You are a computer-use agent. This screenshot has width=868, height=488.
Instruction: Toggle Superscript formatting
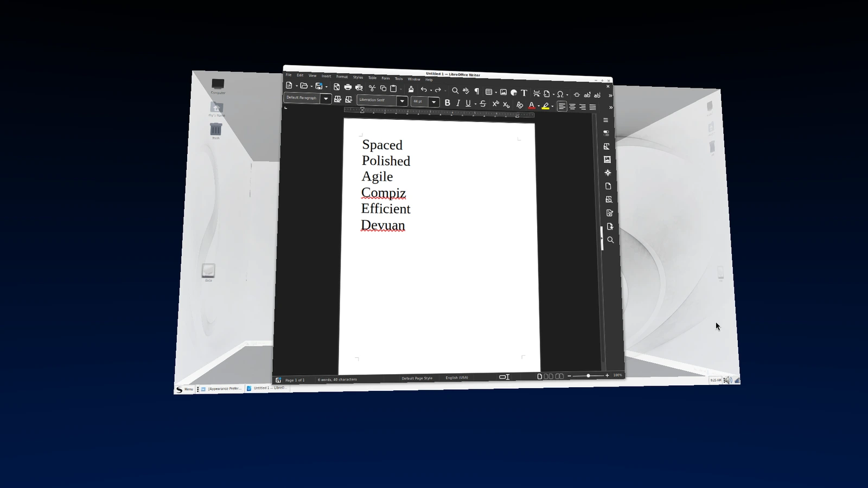point(495,104)
